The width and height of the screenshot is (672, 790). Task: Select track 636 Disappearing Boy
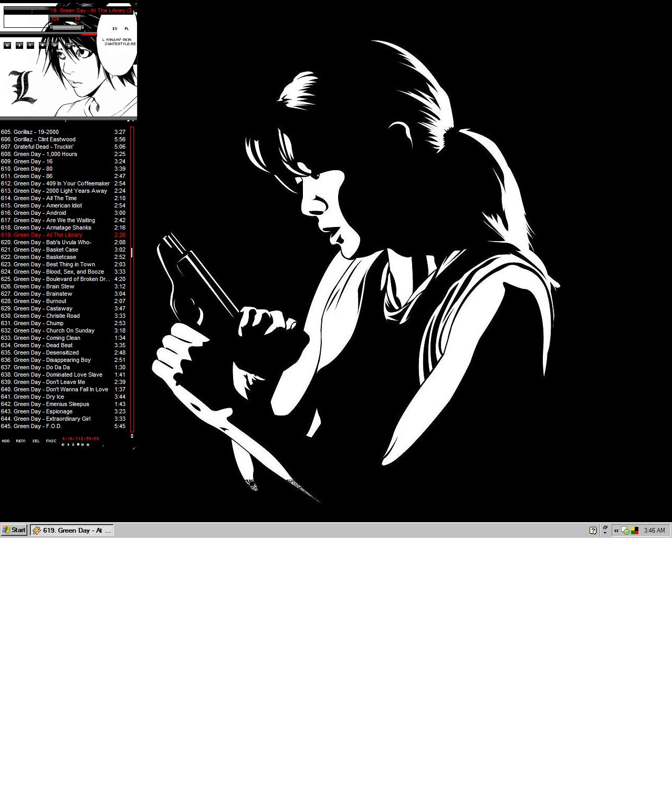coord(63,360)
